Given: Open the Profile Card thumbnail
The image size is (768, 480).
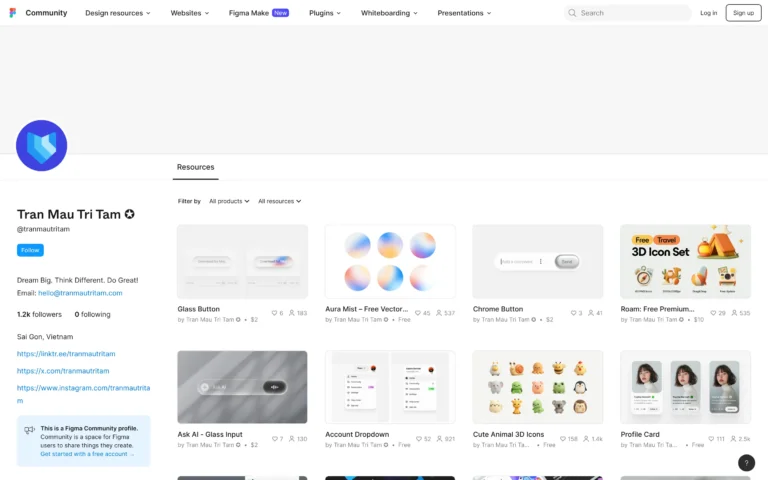Looking at the screenshot, I should coord(685,387).
